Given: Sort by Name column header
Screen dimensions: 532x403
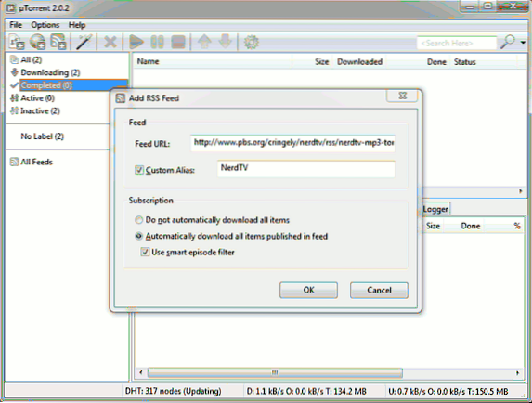Looking at the screenshot, I should click(214, 61).
